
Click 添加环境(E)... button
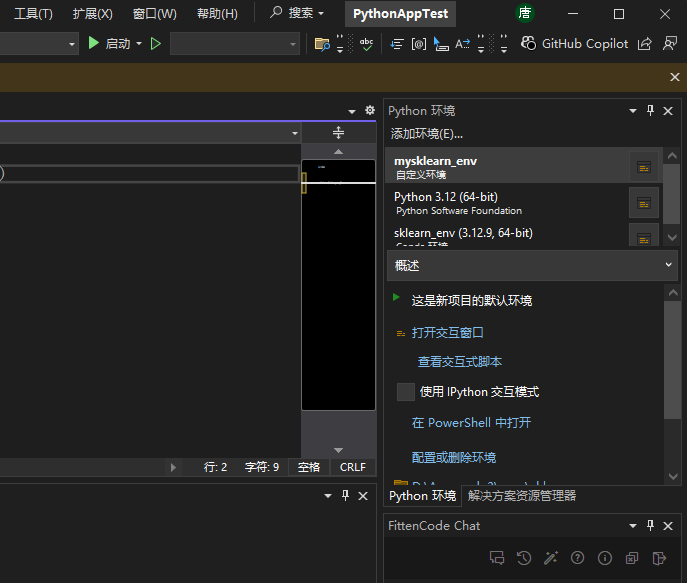(x=426, y=134)
